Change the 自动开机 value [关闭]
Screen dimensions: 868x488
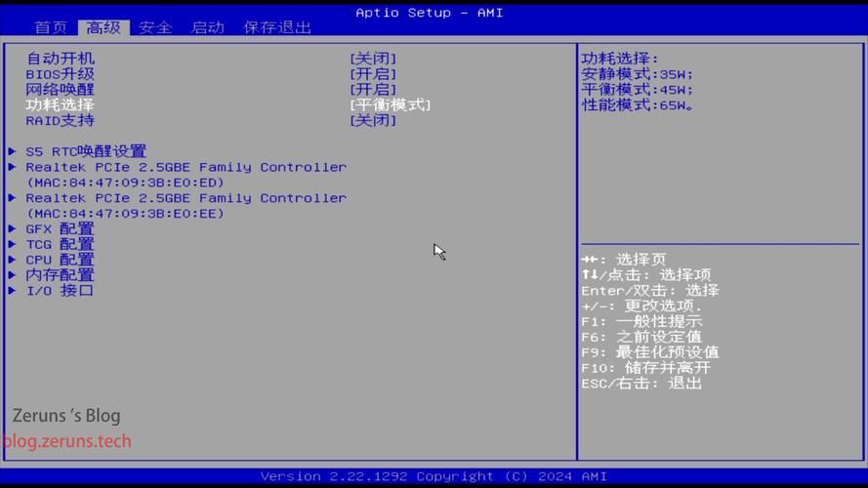pos(373,59)
